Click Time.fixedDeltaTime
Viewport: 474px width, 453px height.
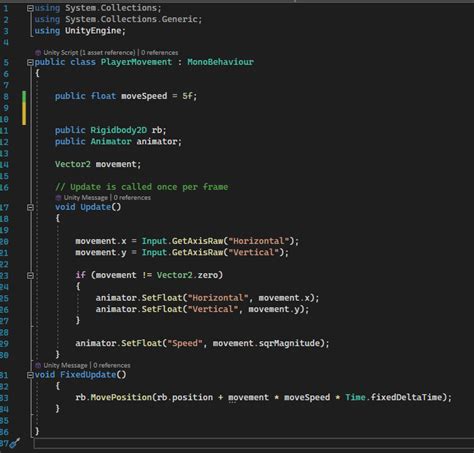394,398
